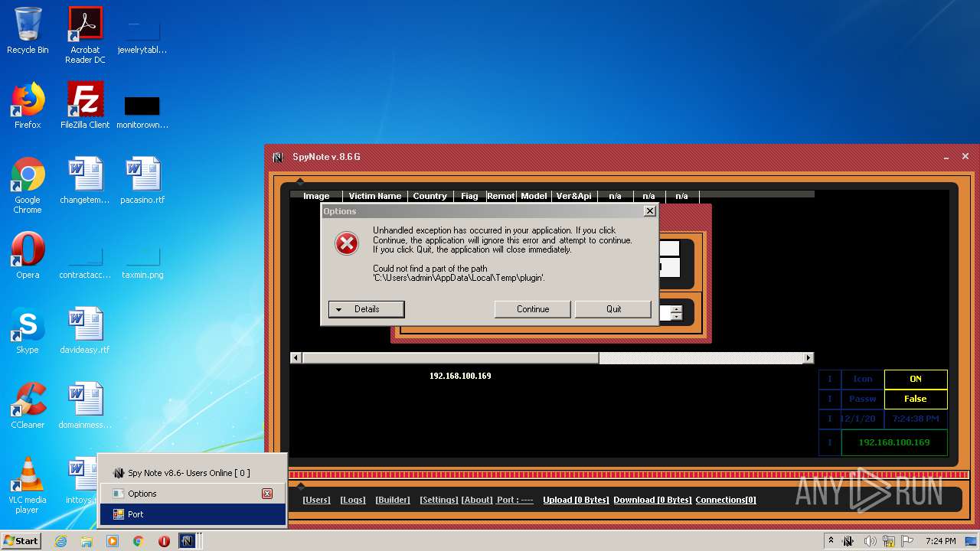Click the scrollbar right arrow in SpyNote
Screen dimensions: 980x551
pyautogui.click(x=808, y=357)
